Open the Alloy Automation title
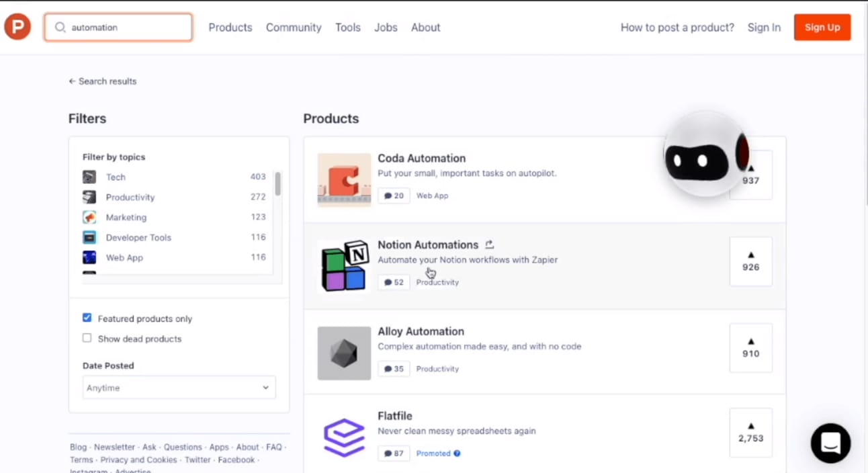The width and height of the screenshot is (868, 473). (421, 332)
